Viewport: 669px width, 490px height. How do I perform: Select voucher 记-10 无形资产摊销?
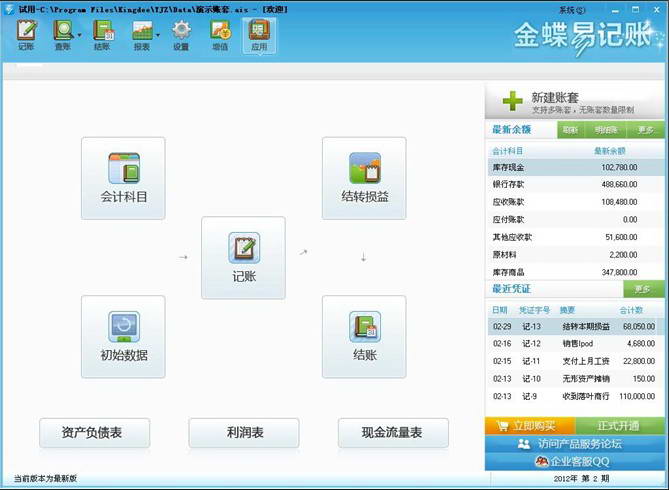tap(576, 379)
